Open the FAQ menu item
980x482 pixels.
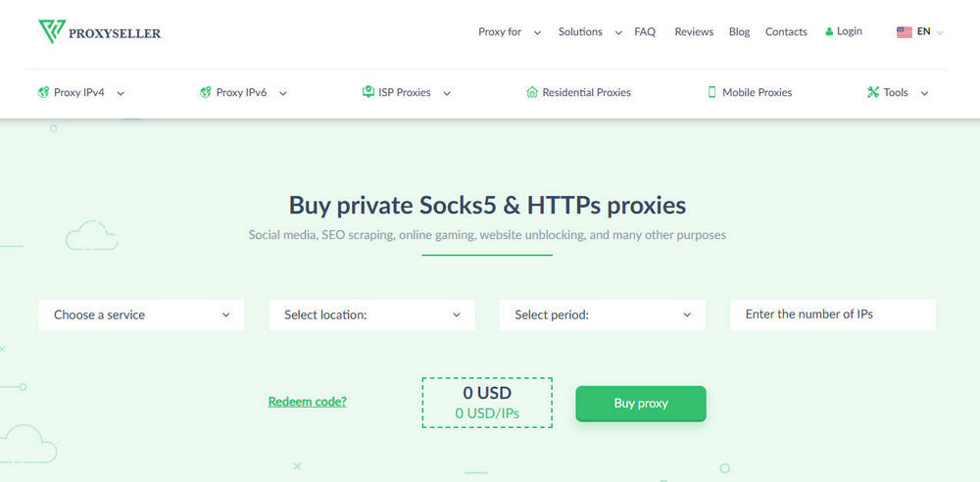(x=645, y=32)
